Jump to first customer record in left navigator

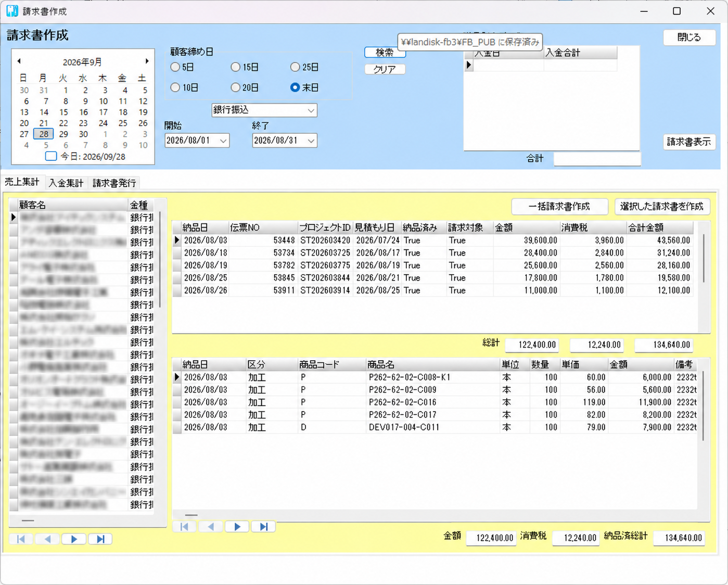point(21,539)
